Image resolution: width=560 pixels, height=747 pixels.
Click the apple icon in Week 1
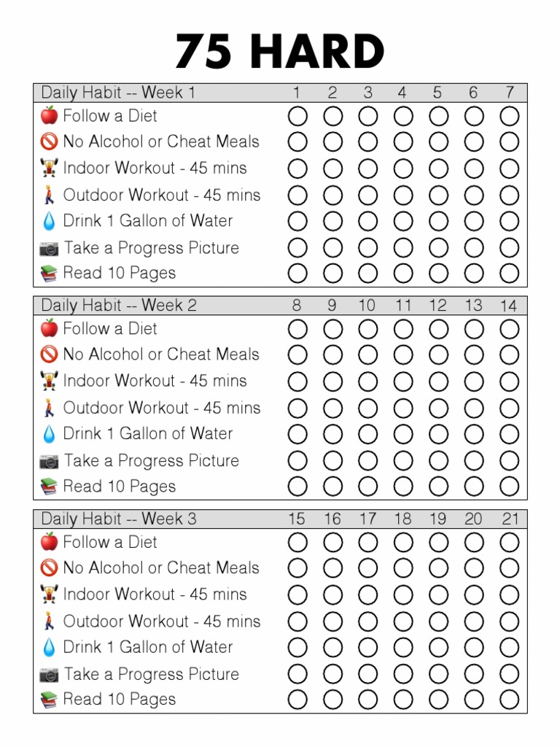pyautogui.click(x=49, y=115)
